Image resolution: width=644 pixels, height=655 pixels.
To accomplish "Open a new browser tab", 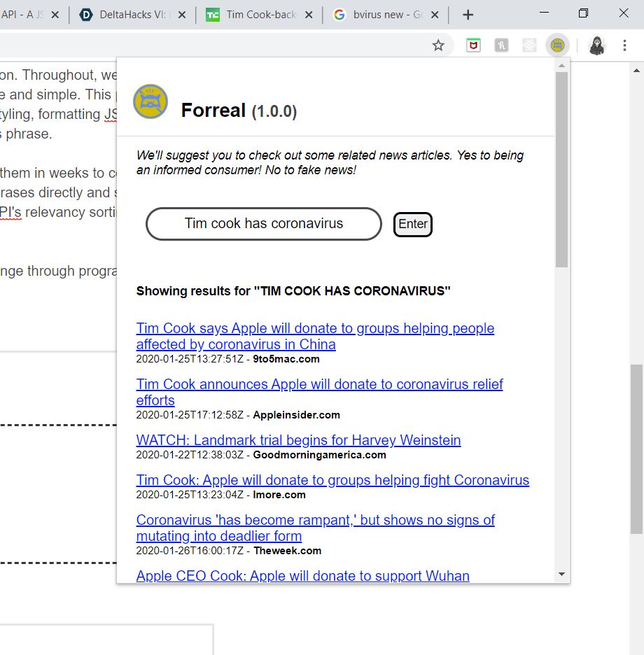I will 468,15.
